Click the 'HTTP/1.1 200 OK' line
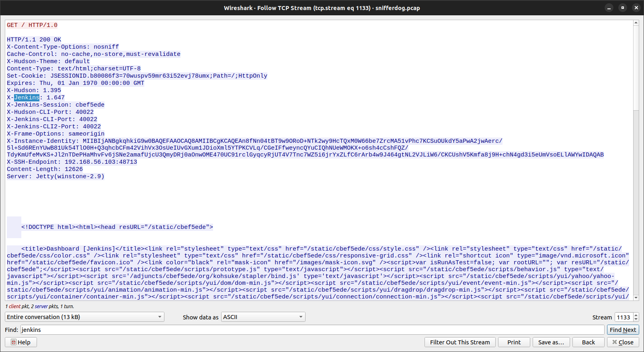This screenshot has height=352, width=644. [x=34, y=39]
